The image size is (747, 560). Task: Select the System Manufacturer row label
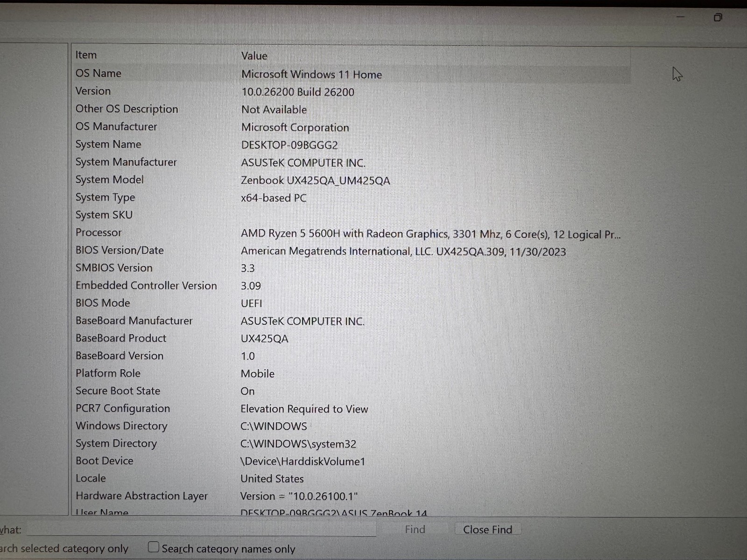(126, 162)
